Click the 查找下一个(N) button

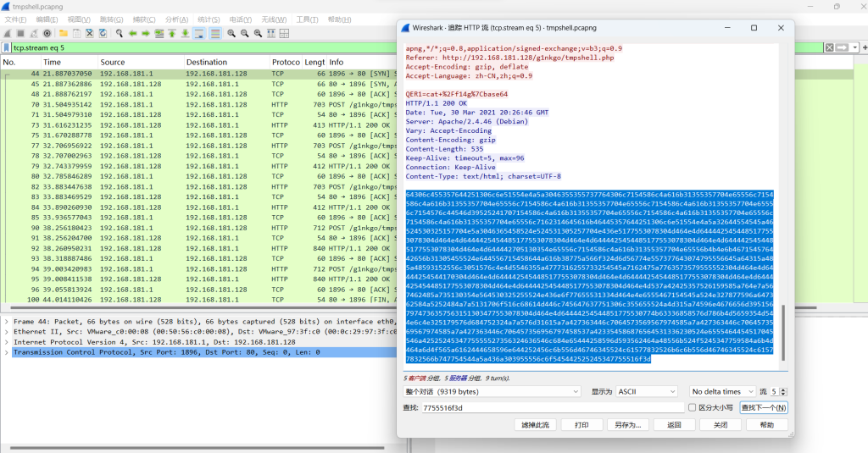[x=764, y=407]
